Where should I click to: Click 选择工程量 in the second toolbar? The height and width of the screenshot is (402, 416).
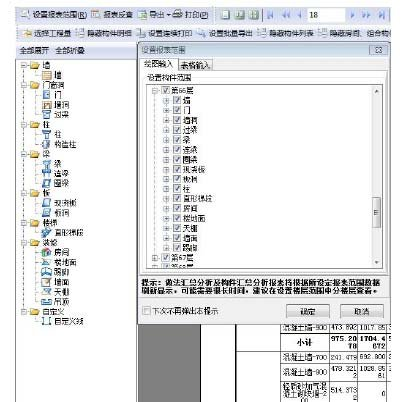(x=47, y=33)
